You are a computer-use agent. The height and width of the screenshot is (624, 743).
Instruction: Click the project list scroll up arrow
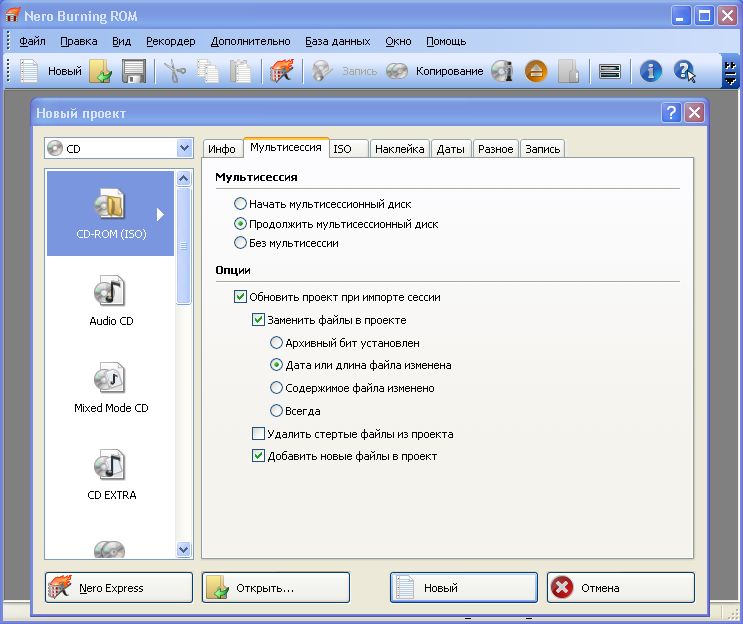[183, 179]
